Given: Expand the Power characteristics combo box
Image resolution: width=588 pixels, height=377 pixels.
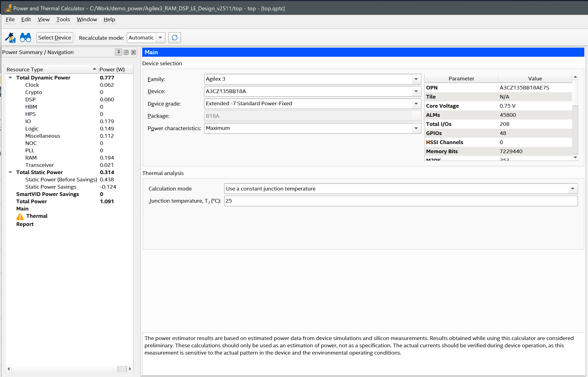Looking at the screenshot, I should pyautogui.click(x=416, y=128).
